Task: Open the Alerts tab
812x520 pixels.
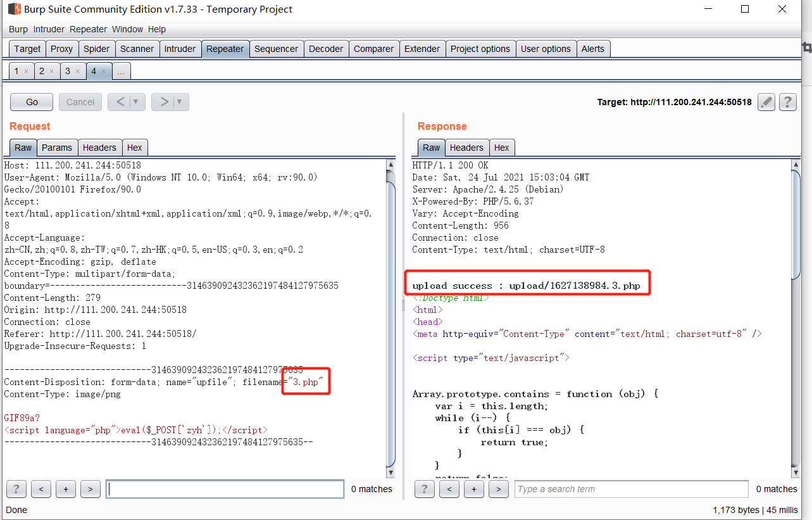Action: point(593,49)
